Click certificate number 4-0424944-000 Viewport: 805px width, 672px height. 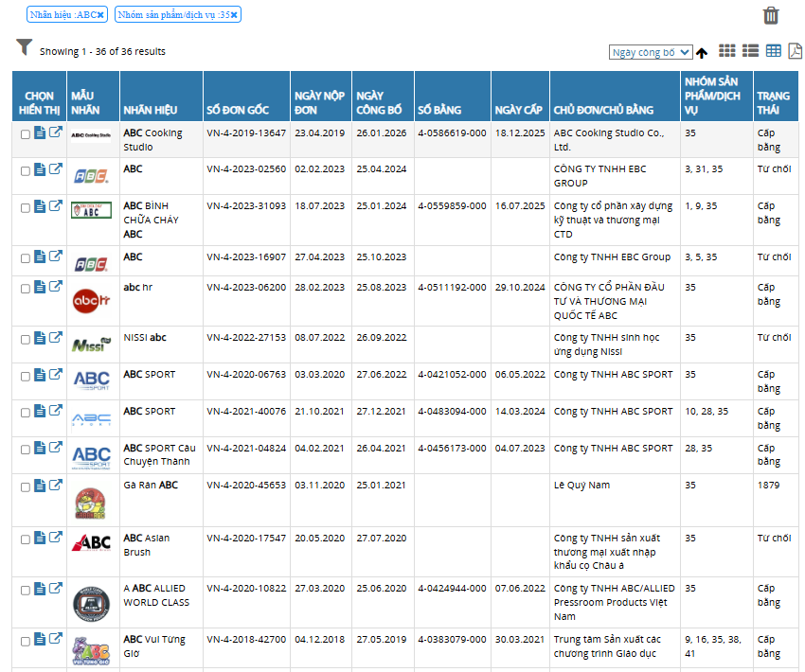tap(452, 588)
